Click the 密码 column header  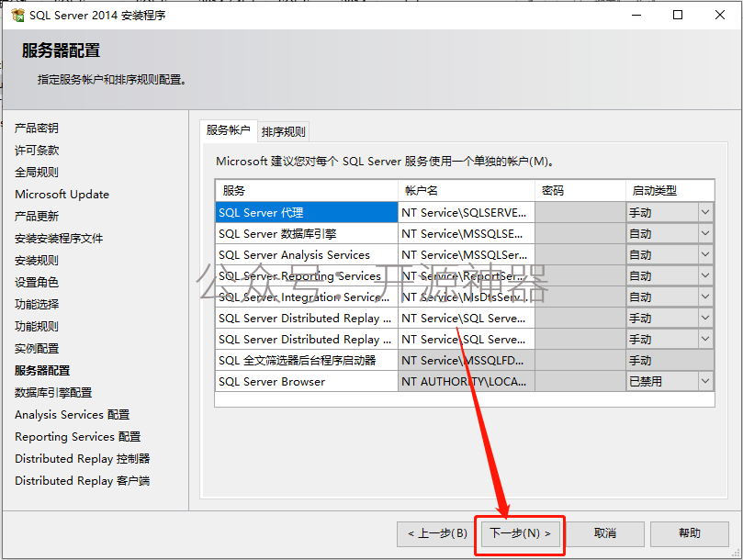click(x=580, y=190)
